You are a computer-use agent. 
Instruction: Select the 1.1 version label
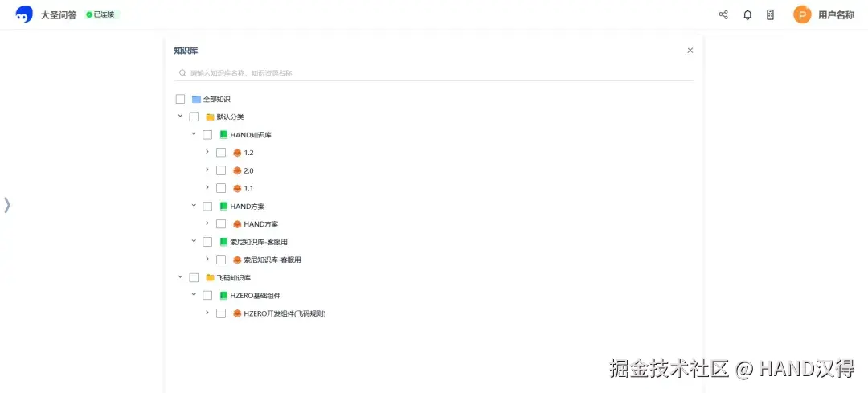point(248,188)
